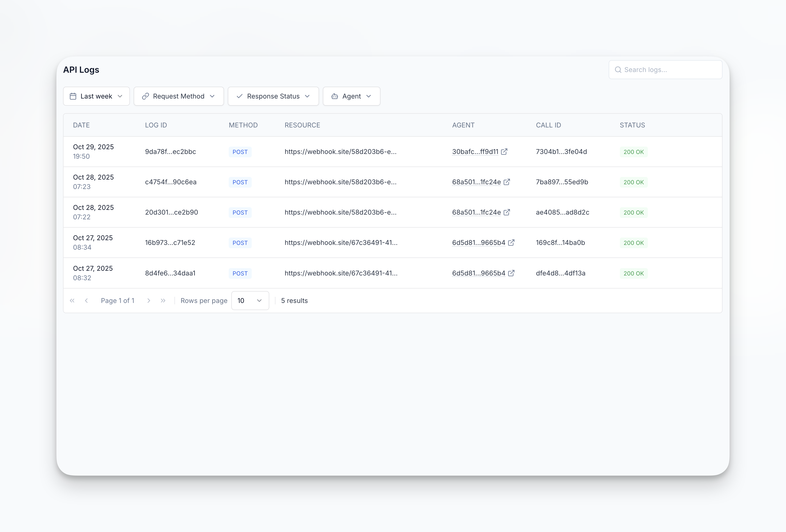
Task: Click the search magnifier icon
Action: (x=618, y=70)
